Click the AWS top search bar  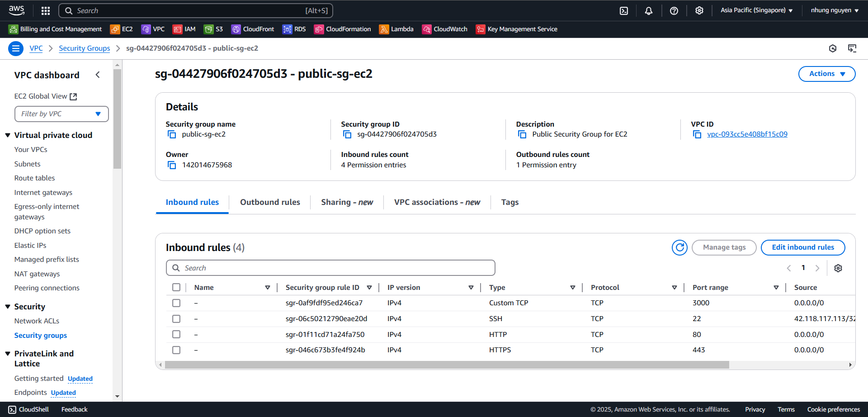pyautogui.click(x=196, y=10)
